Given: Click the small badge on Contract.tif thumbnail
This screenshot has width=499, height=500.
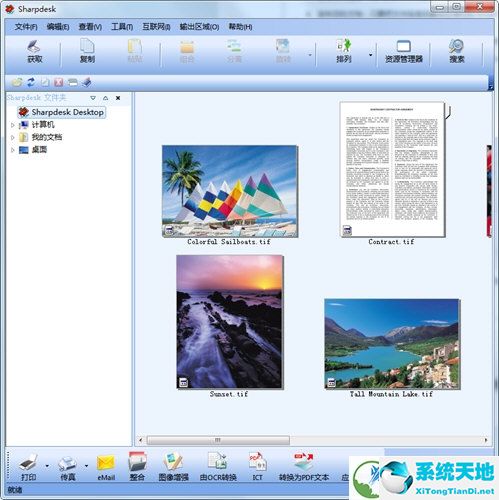Looking at the screenshot, I should 347,230.
